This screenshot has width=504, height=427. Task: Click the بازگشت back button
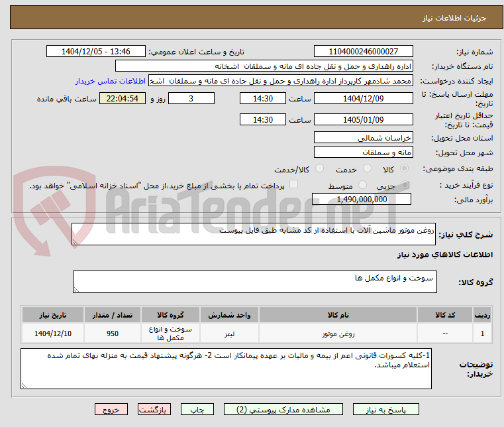click(154, 410)
